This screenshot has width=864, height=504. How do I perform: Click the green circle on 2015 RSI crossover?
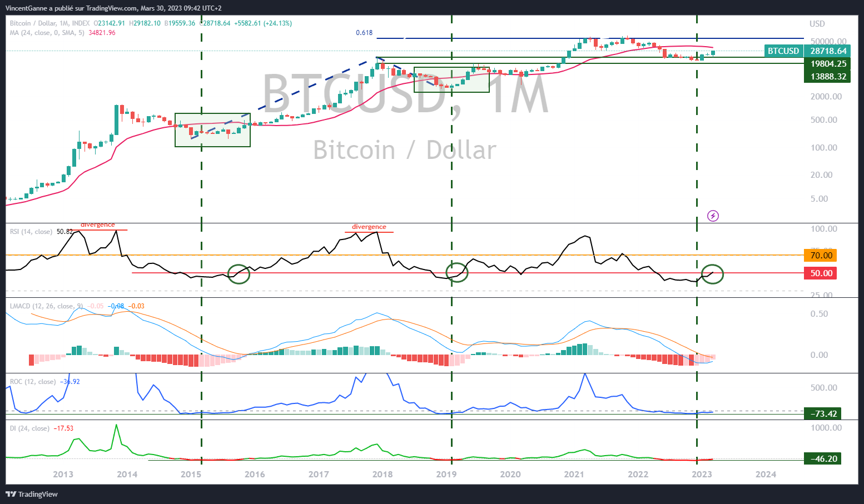pos(239,274)
